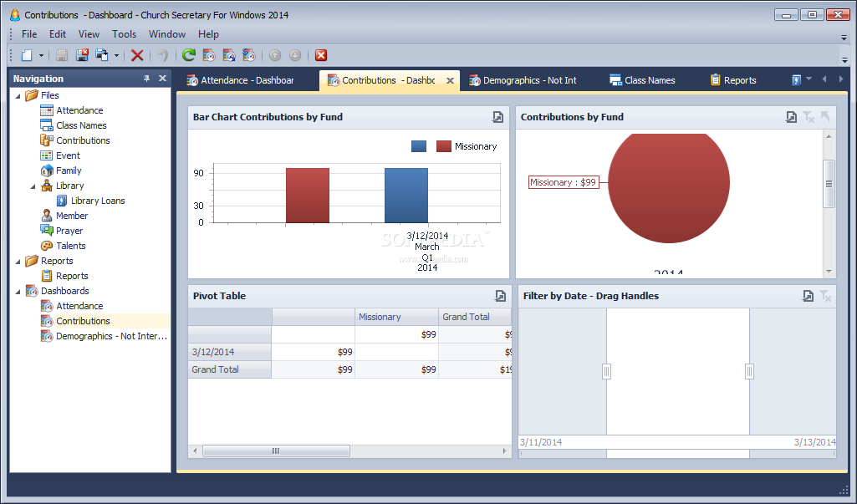
Task: Click the right date range handle
Action: pos(749,372)
